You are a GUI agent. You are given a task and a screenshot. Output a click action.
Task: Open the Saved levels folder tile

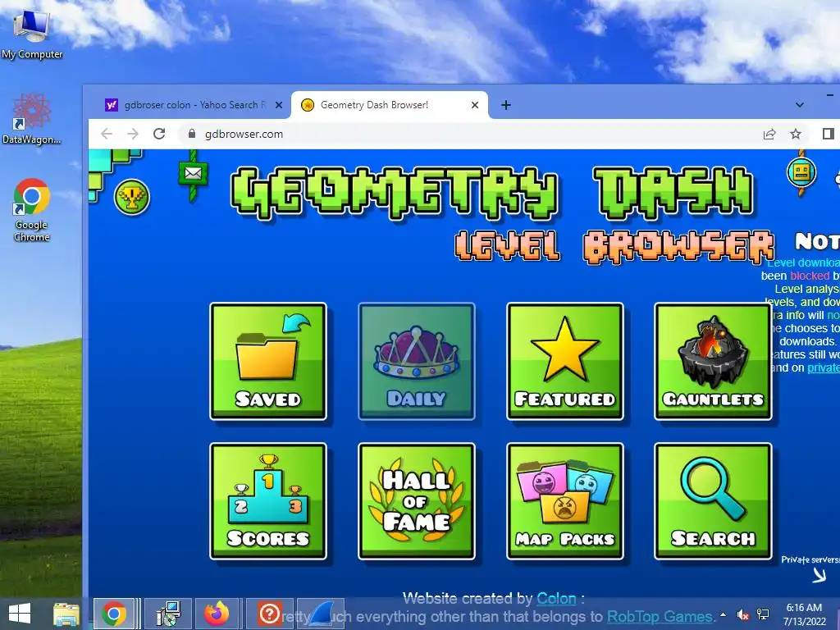coord(268,361)
